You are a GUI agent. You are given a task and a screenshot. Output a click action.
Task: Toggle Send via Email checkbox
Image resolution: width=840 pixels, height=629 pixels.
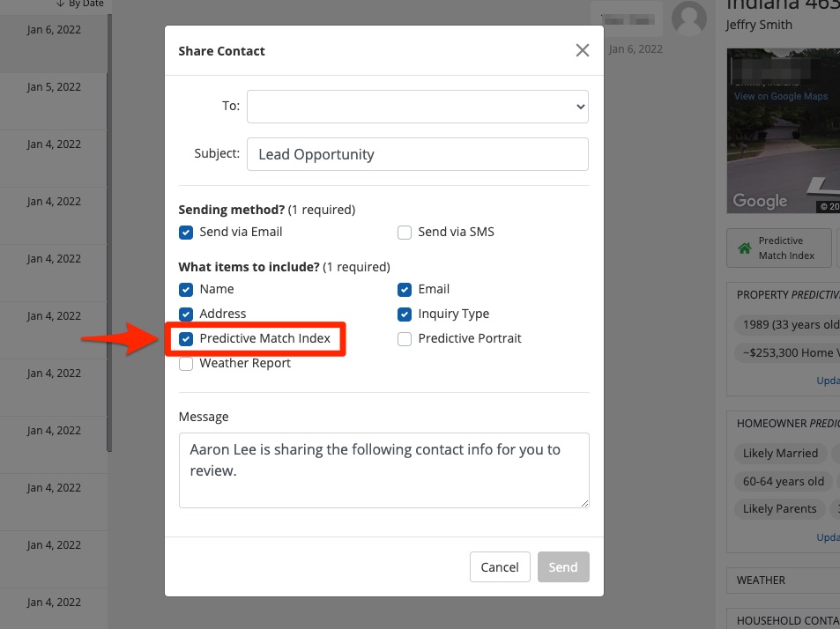(186, 233)
